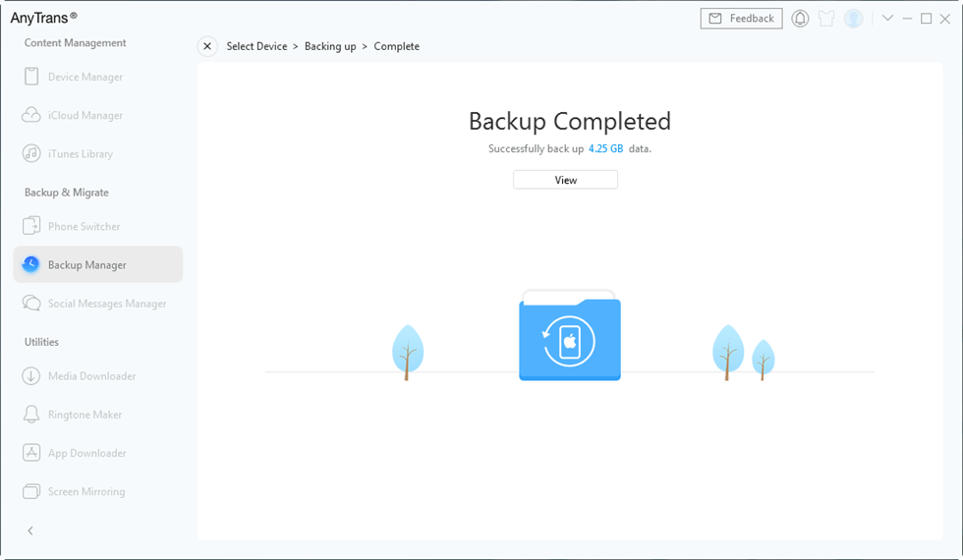The height and width of the screenshot is (560, 963).
Task: Click the iTunes Library music icon
Action: (x=31, y=153)
